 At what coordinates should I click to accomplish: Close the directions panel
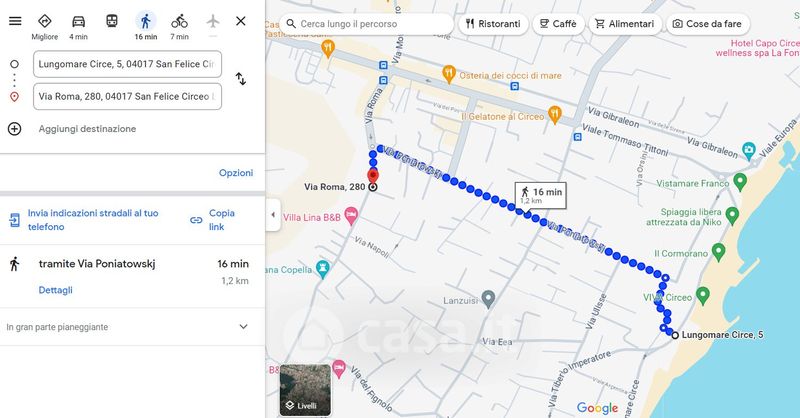click(x=241, y=21)
